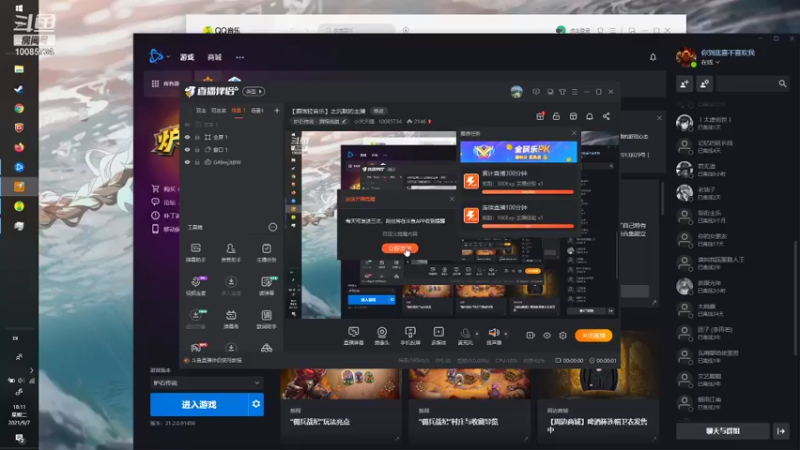800x450 pixels.
Task: Open the Hearthstone icon in the Battle.net games bar
Action: click(x=208, y=81)
